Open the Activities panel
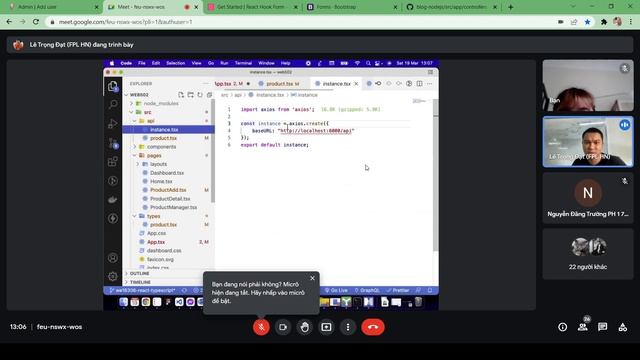 click(622, 327)
